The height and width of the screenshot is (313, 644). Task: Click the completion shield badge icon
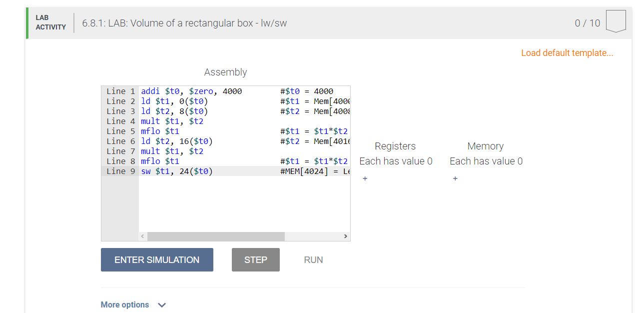coord(616,20)
